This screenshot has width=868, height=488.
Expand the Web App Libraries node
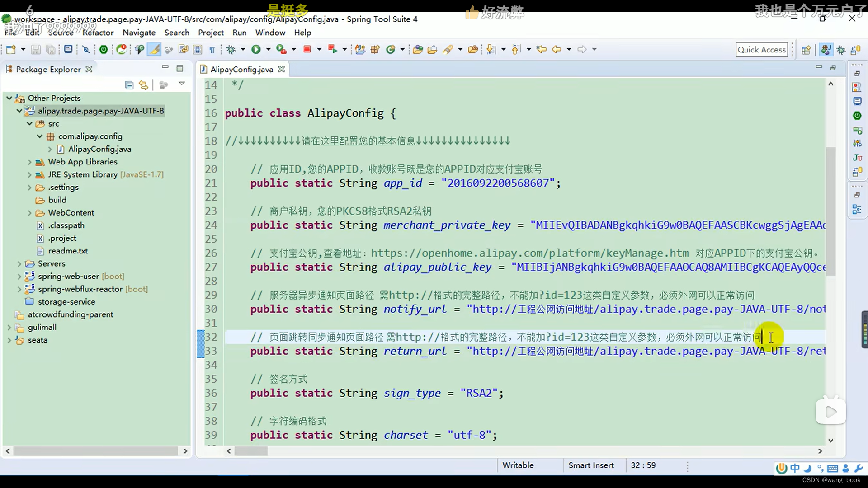click(x=29, y=161)
